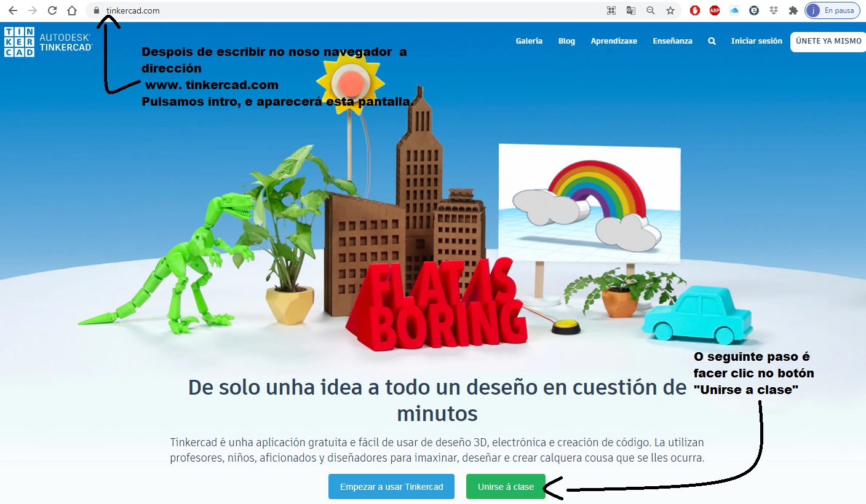866x504 pixels.
Task: Click the blue cloud extension icon
Action: pos(734,10)
